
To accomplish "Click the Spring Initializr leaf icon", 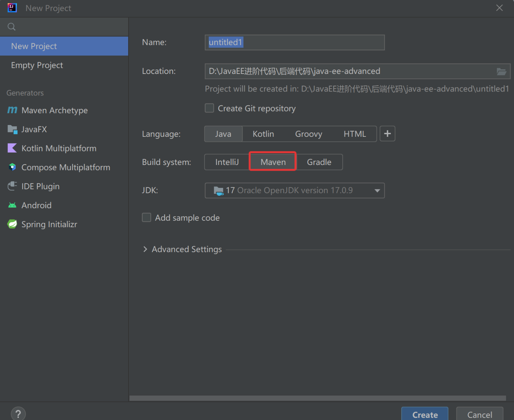I will 12,224.
